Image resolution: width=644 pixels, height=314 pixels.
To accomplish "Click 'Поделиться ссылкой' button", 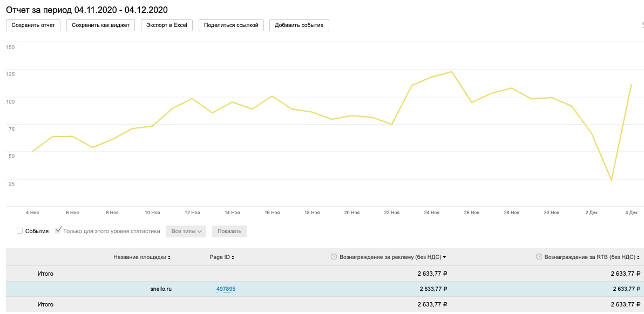I will pyautogui.click(x=231, y=25).
